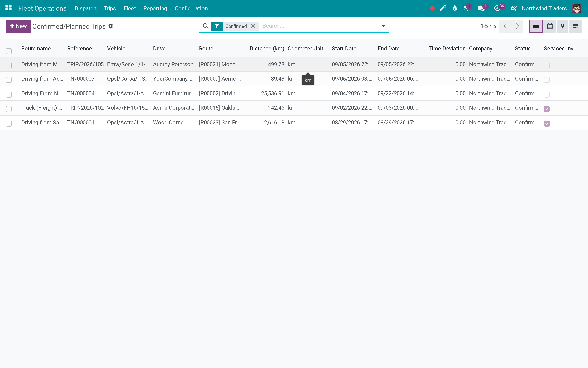This screenshot has width=588, height=368.
Task: Open company switcher Northwind Traders
Action: click(x=544, y=8)
